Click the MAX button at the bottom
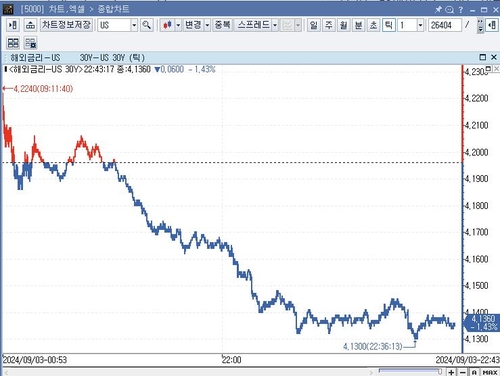Image resolution: width=500 pixels, height=376 pixels. (x=490, y=372)
